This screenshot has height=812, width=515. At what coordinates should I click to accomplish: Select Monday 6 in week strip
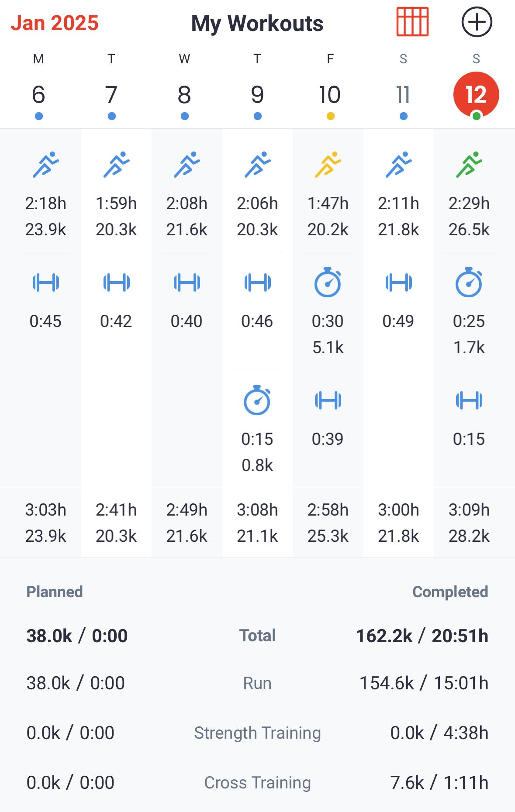point(38,95)
